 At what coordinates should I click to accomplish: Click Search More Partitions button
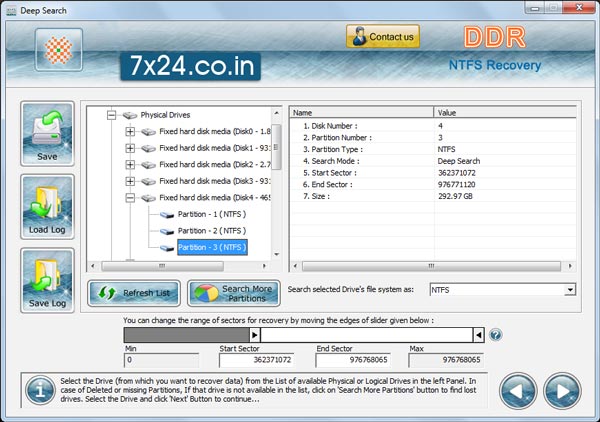234,293
